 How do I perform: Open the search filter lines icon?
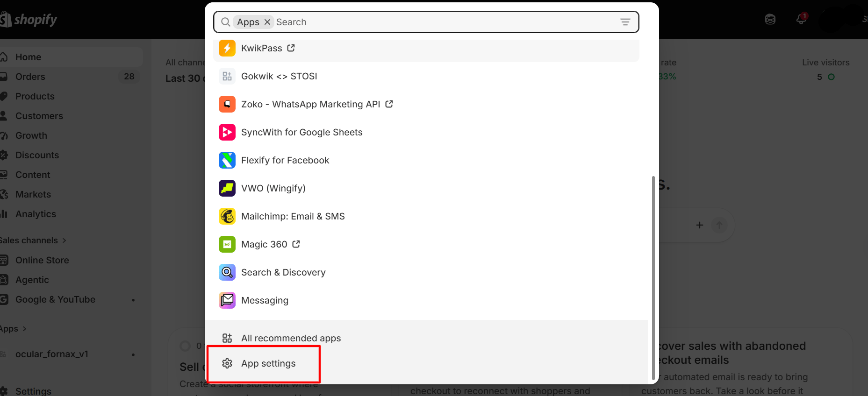pyautogui.click(x=625, y=22)
